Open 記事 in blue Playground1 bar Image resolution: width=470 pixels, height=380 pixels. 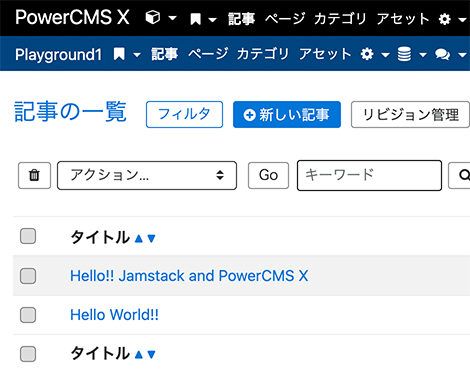point(165,54)
